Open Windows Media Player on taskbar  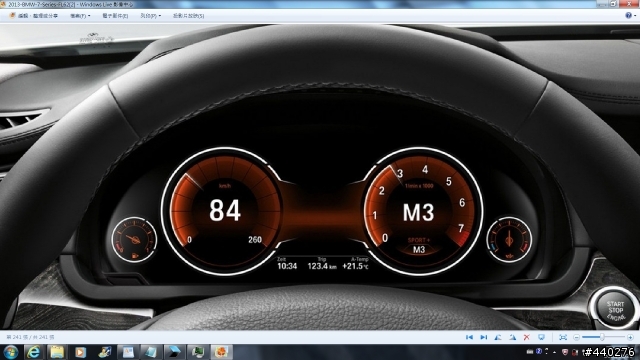pos(80,352)
